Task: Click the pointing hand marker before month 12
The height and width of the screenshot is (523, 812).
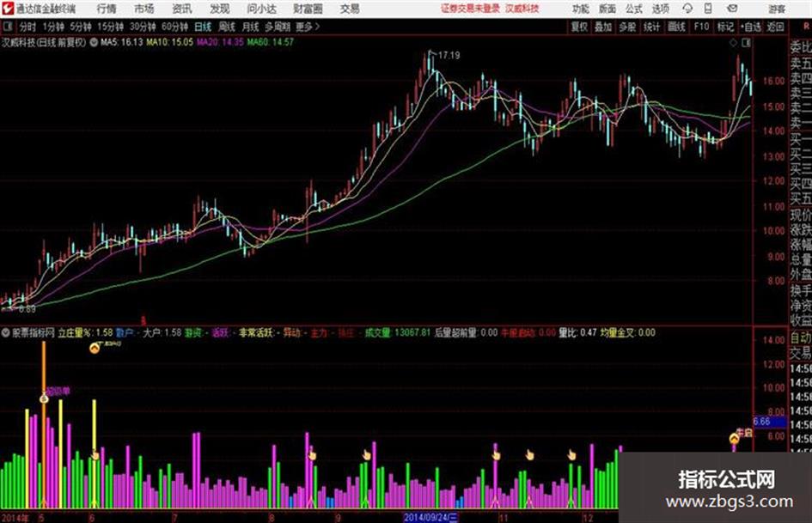Action: pyautogui.click(x=571, y=454)
